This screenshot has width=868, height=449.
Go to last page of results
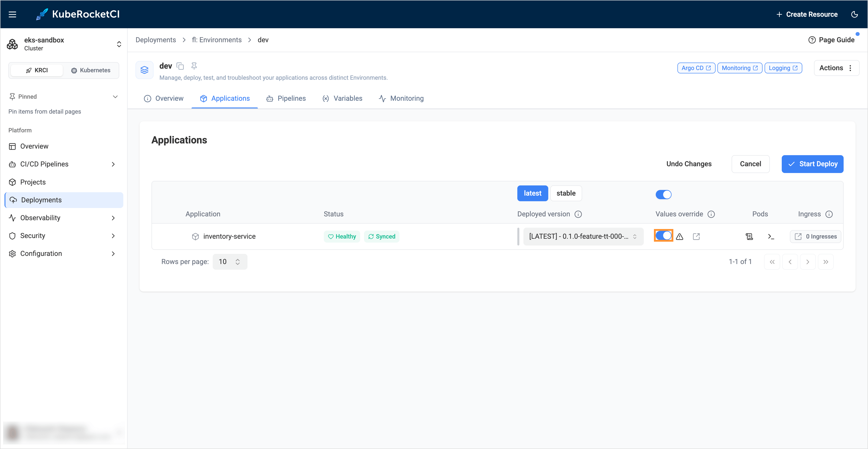[826, 262]
